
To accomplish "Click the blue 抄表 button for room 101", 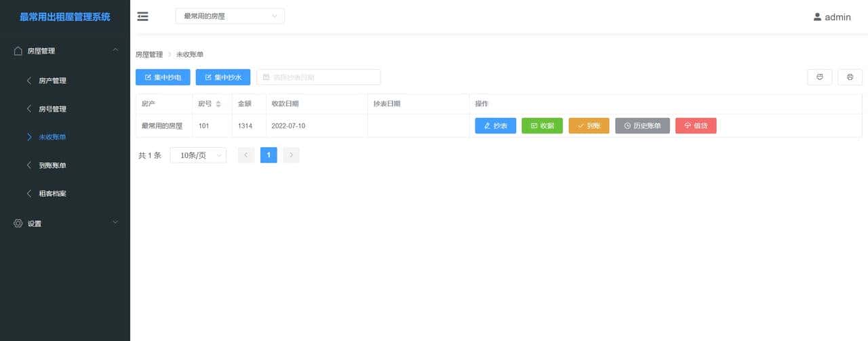I will (x=496, y=125).
